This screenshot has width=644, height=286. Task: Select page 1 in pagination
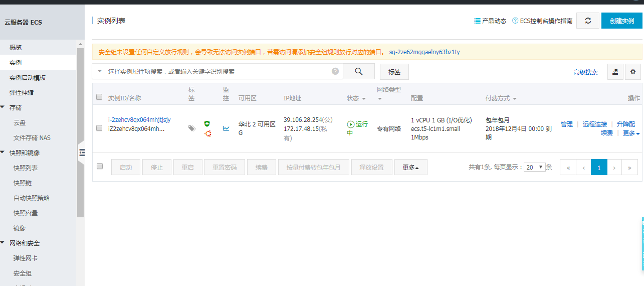[x=599, y=168]
